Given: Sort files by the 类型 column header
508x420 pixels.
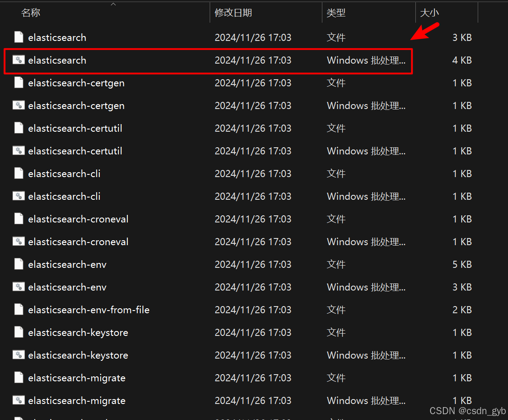Looking at the screenshot, I should pos(336,12).
